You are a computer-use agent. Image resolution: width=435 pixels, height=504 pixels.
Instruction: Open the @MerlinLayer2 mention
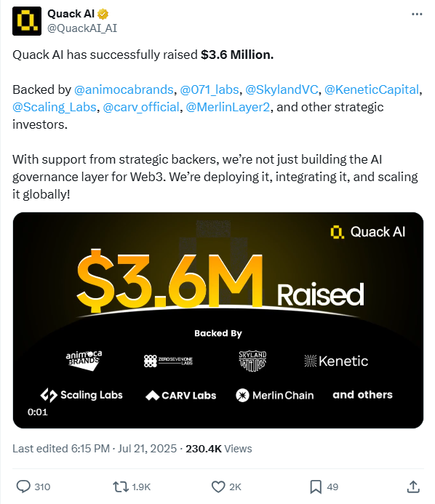[228, 107]
